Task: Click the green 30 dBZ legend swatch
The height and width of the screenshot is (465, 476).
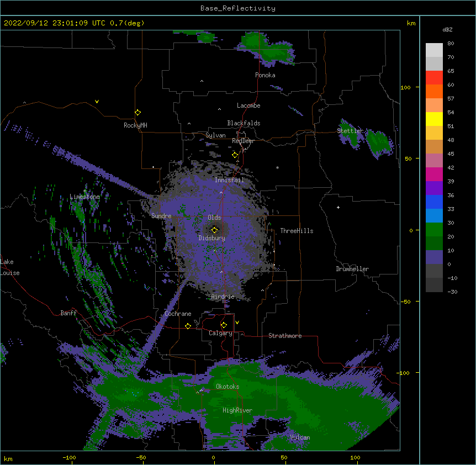Action: coord(434,230)
